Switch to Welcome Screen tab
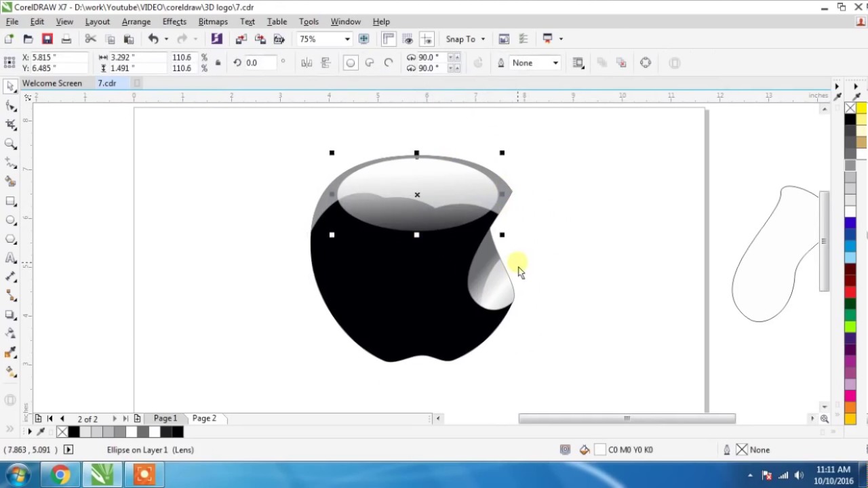This screenshot has height=488, width=868. pos(52,83)
